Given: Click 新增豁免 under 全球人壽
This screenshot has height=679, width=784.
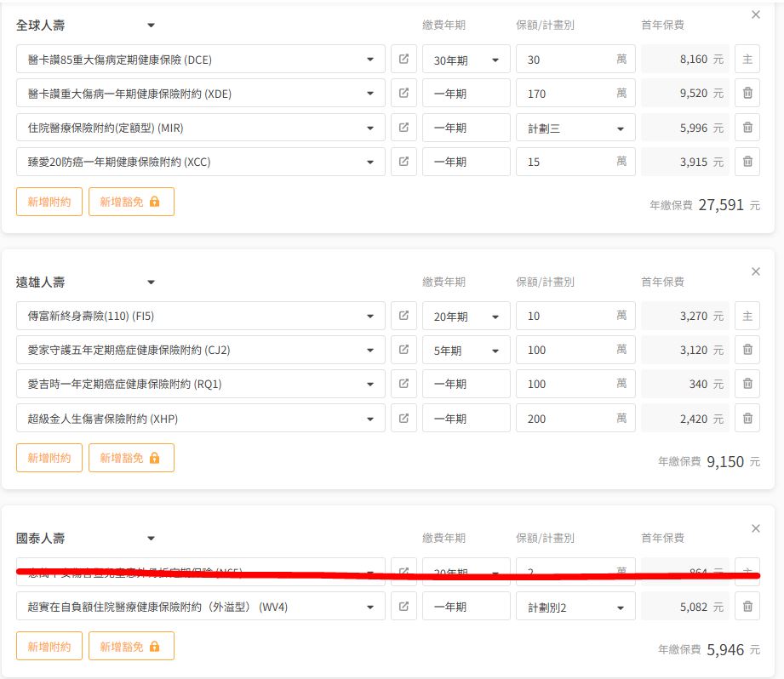Looking at the screenshot, I should tap(131, 202).
